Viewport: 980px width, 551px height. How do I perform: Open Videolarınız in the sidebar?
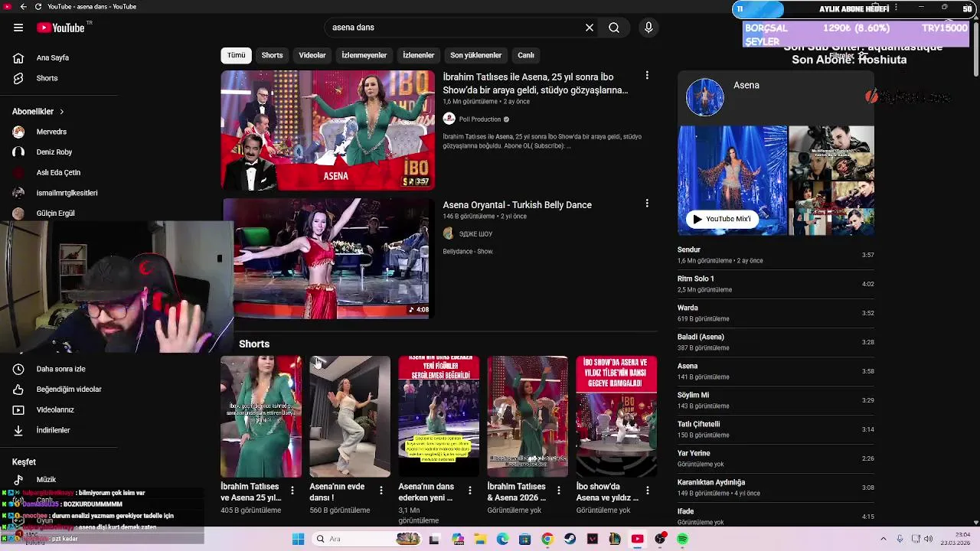click(x=54, y=409)
